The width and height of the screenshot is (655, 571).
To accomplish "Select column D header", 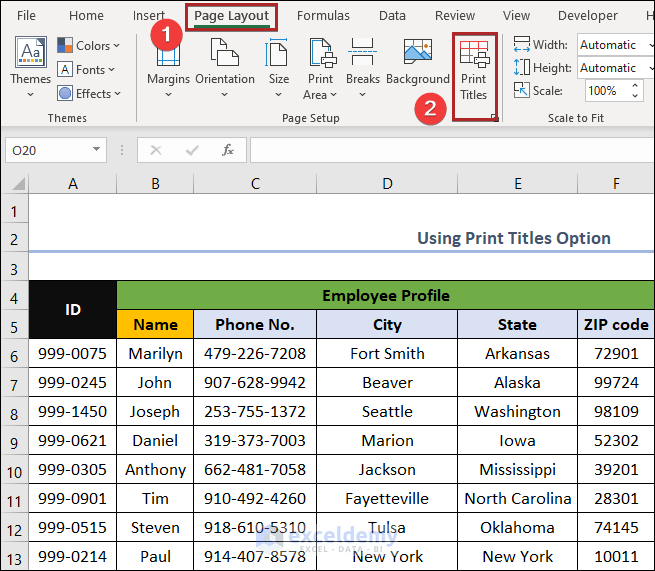I will tap(387, 184).
